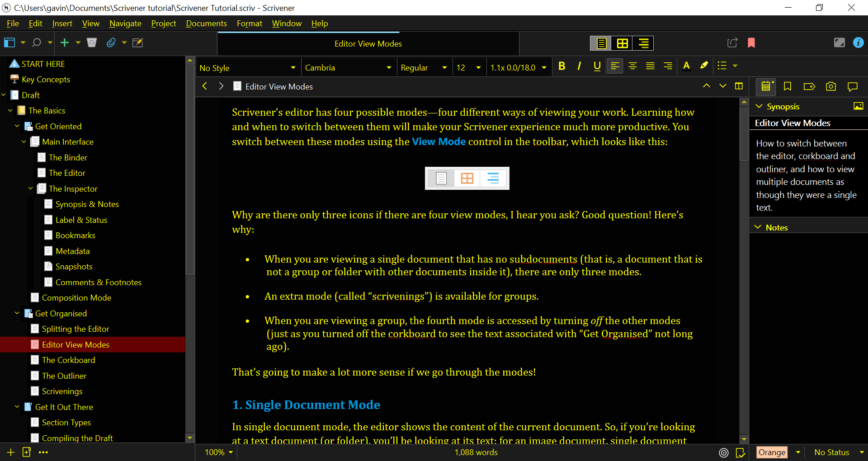Collapse The Basics folder
Viewport: 868px width, 461px height.
tap(10, 110)
